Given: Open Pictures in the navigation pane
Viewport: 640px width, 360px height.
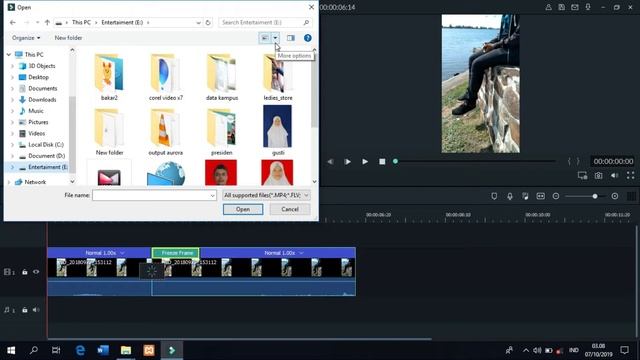Looking at the screenshot, I should 38,122.
